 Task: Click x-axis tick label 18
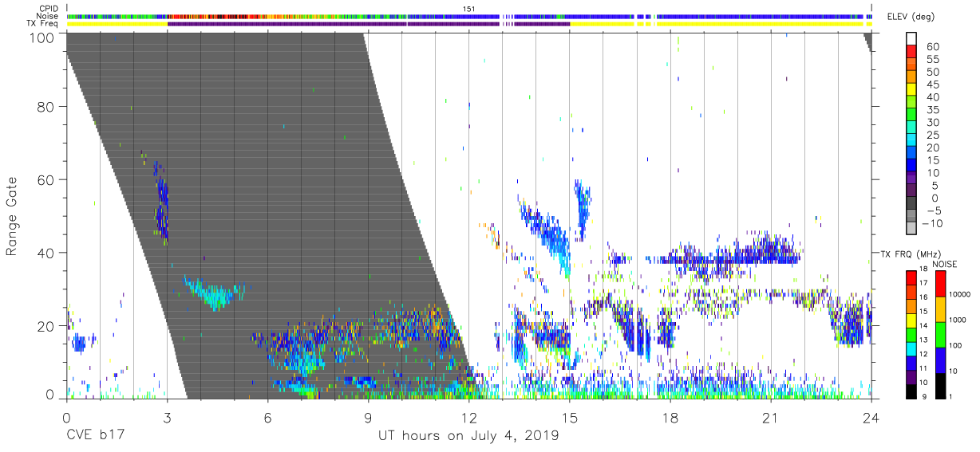pyautogui.click(x=670, y=418)
